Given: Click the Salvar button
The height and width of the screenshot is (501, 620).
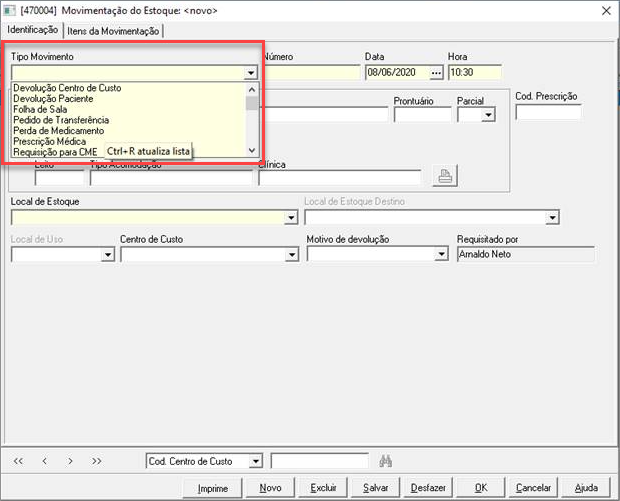Looking at the screenshot, I should (376, 488).
